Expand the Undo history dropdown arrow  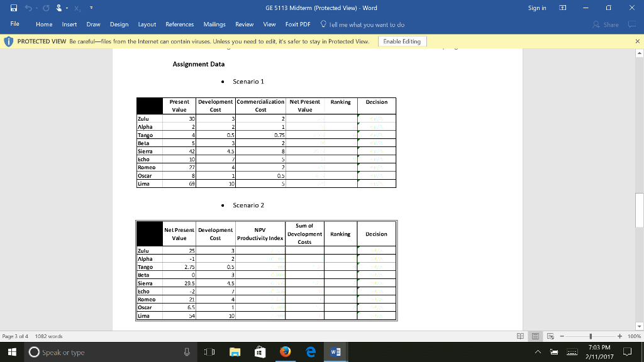(x=36, y=9)
